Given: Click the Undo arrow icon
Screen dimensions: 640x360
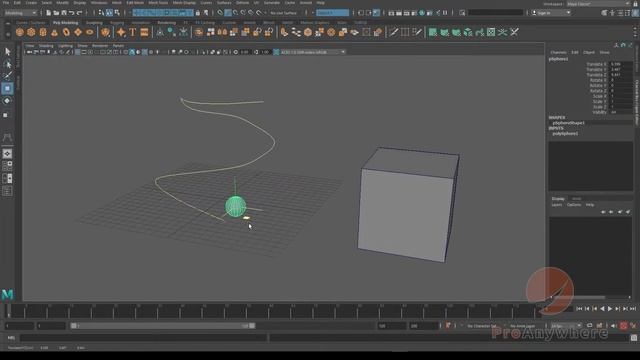Looking at the screenshot, I should [71, 13].
